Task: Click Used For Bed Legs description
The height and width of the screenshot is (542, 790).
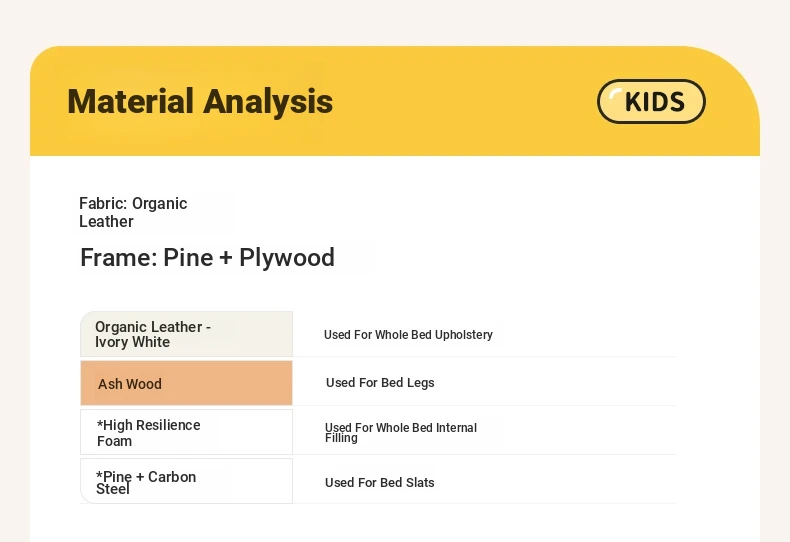Action: 380,383
